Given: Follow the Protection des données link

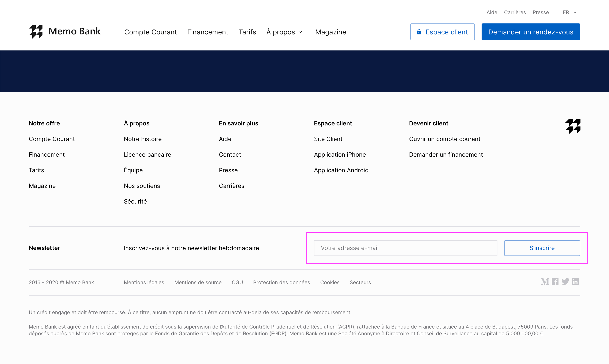Looking at the screenshot, I should point(281,282).
